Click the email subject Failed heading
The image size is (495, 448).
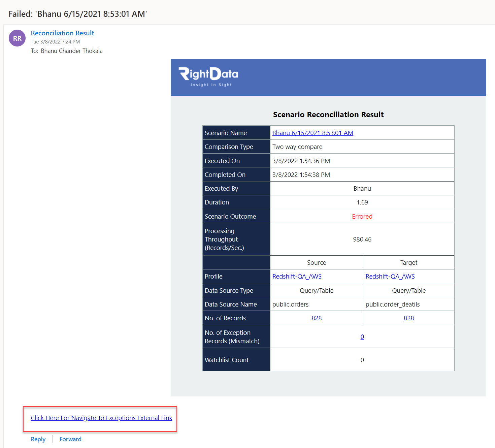click(78, 14)
